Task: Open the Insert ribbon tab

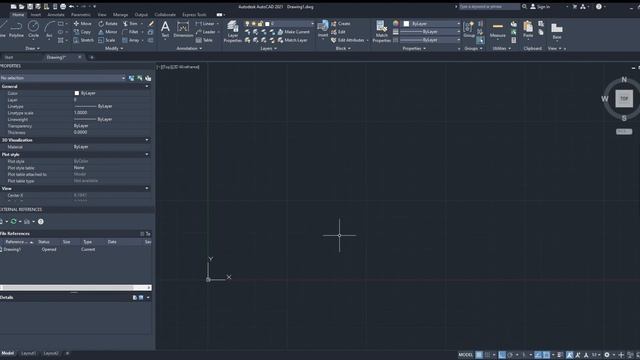Action: [x=36, y=15]
